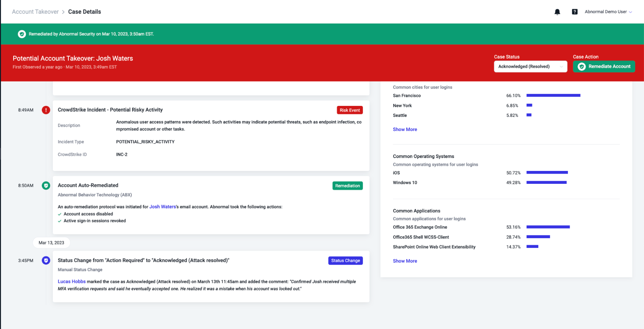The width and height of the screenshot is (644, 329).
Task: Click the iOS percentage bar
Action: point(547,173)
